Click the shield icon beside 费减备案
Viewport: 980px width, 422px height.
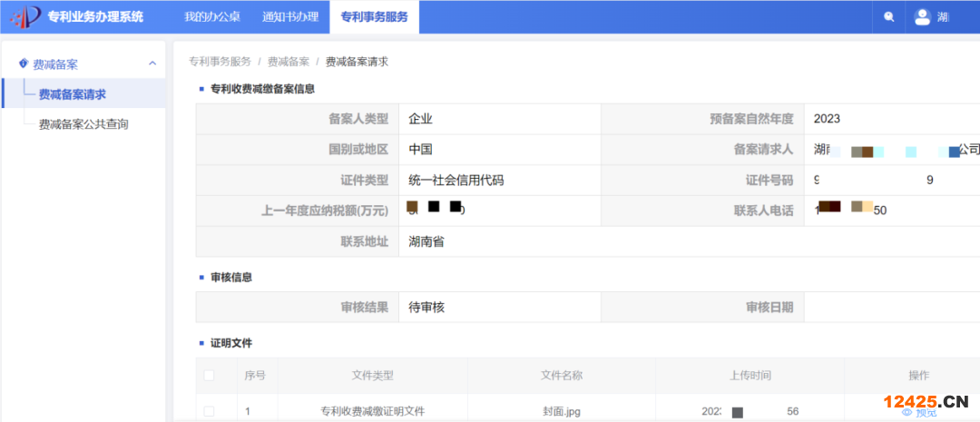(24, 64)
